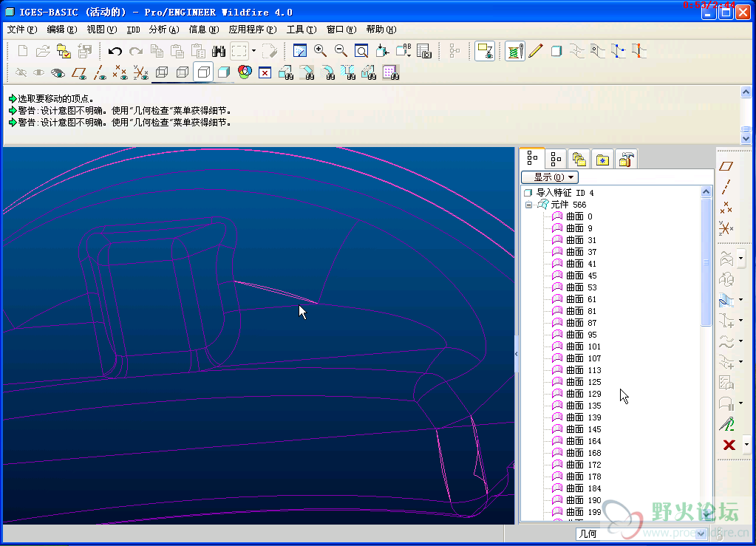The image size is (756, 546).
Task: Click the surface edge vertex tool with red line
Action: click(639, 51)
